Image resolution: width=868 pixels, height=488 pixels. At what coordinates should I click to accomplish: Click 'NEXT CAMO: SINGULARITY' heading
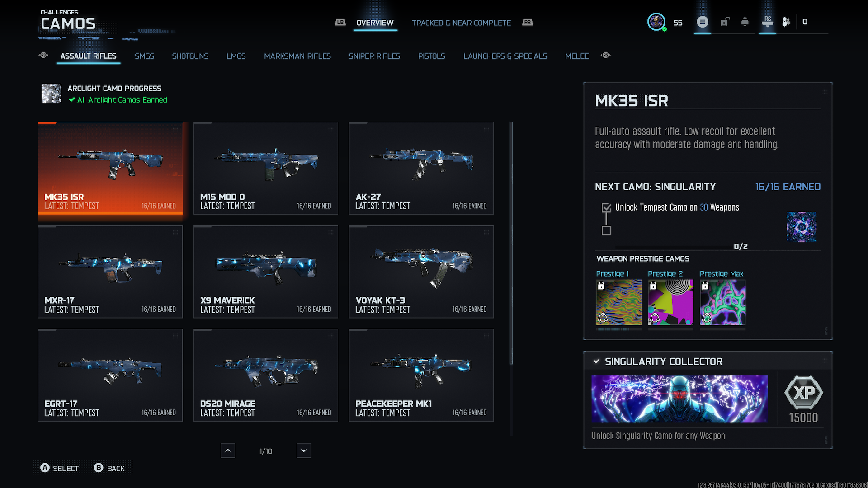[655, 187]
